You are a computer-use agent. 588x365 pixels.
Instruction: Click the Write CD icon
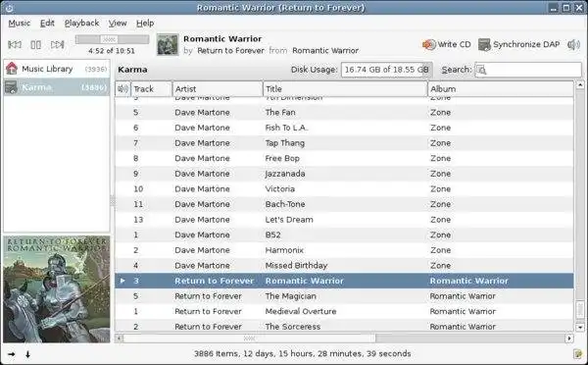[428, 45]
